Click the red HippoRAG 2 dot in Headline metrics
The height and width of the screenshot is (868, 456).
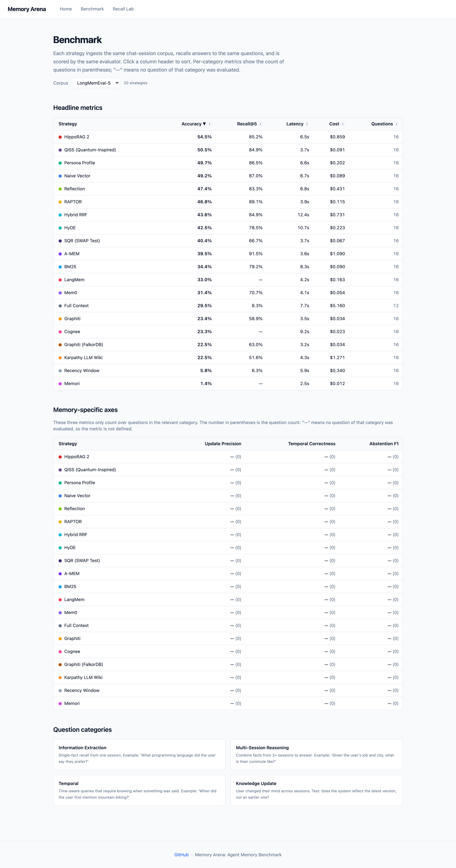click(x=60, y=137)
